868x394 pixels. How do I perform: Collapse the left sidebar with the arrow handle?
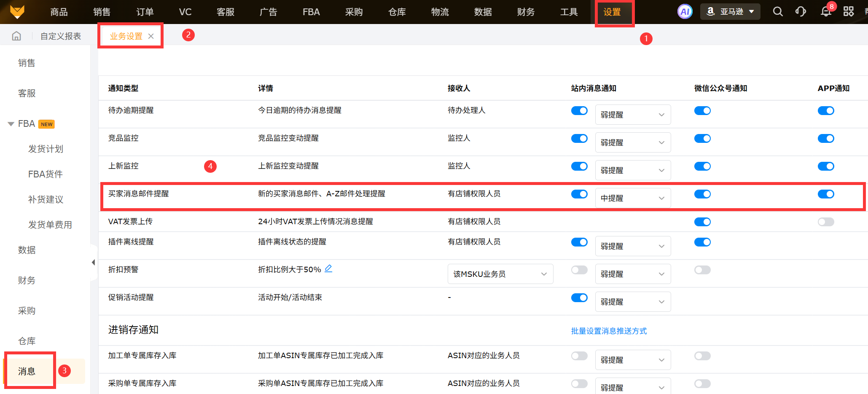93,263
